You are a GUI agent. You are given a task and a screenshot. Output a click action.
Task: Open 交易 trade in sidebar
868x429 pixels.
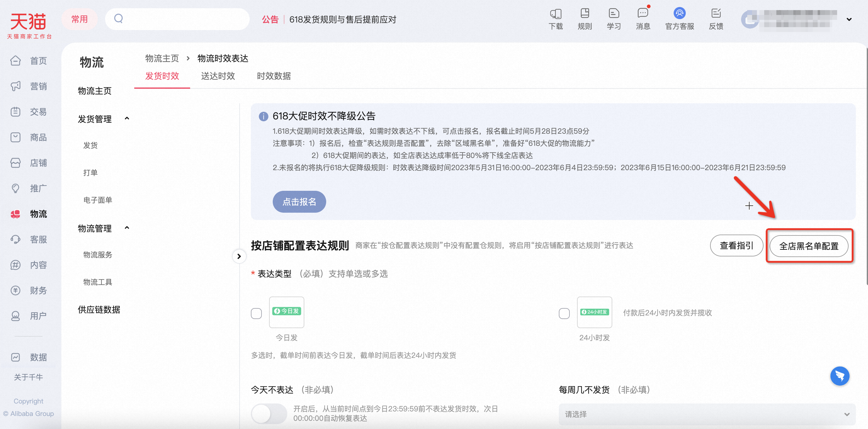coord(29,112)
